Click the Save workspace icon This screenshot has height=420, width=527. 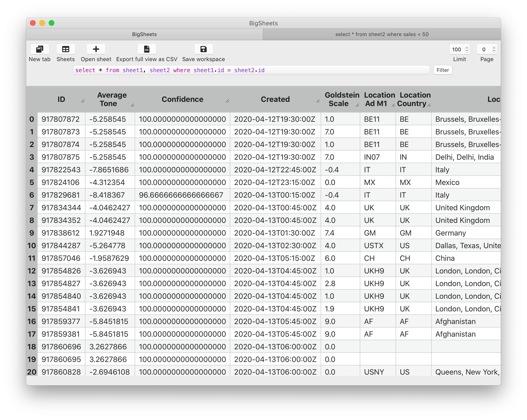click(x=204, y=49)
